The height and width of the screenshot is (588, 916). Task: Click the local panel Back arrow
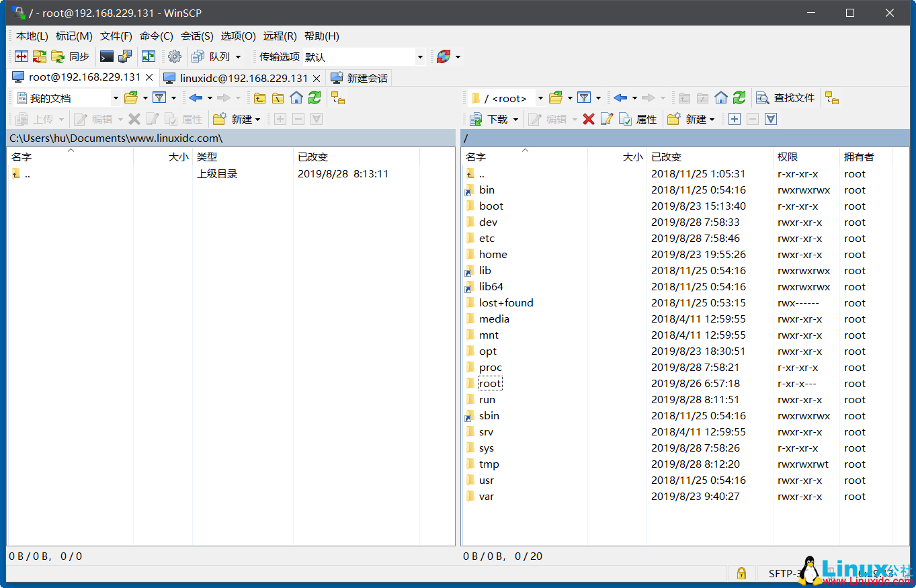pos(196,97)
